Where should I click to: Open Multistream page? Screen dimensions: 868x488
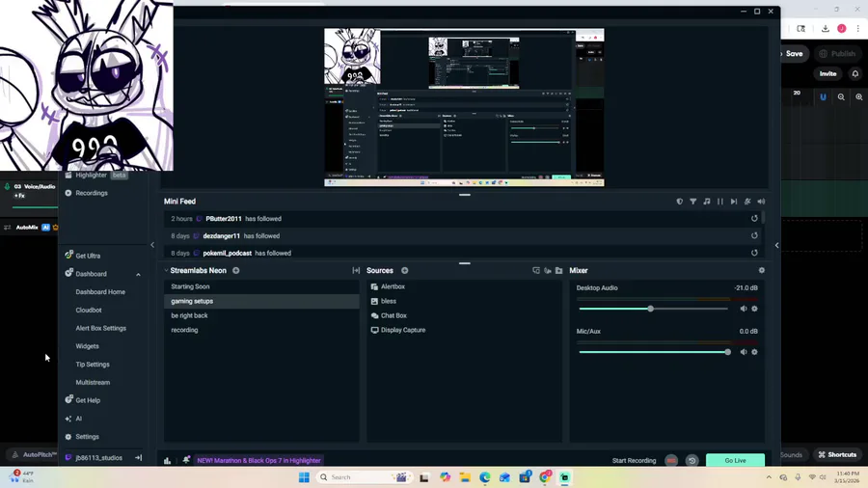[93, 382]
